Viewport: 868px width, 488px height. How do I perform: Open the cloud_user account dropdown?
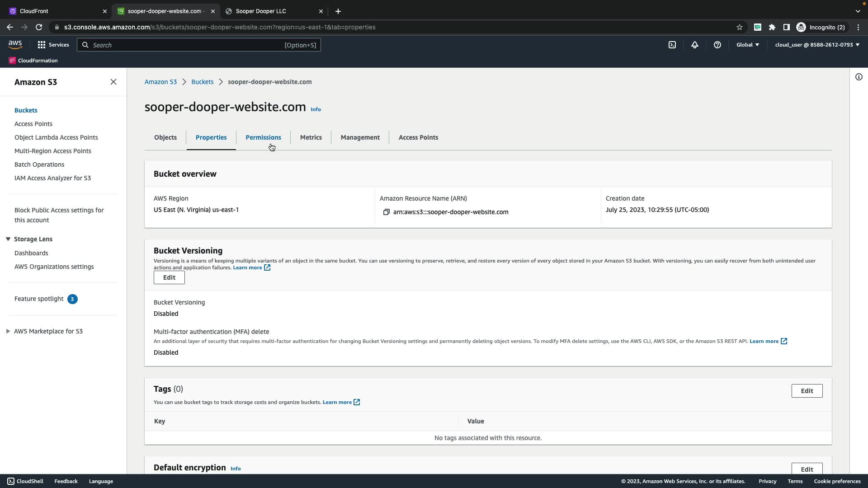817,45
